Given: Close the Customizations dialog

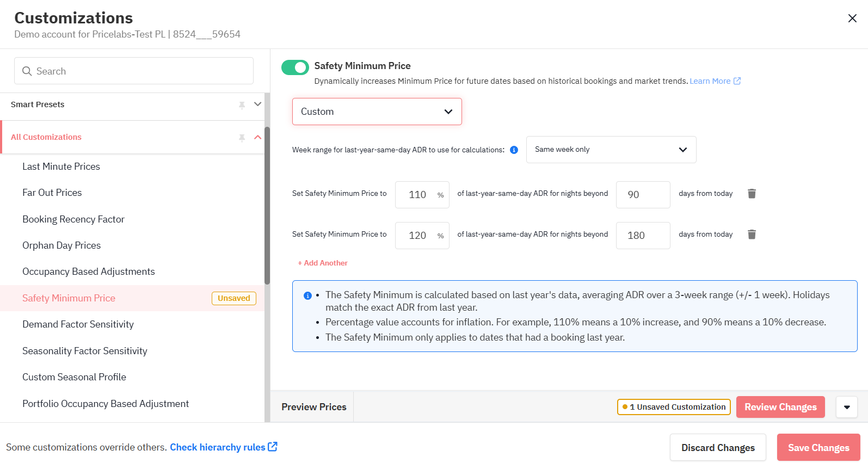Looking at the screenshot, I should click(852, 18).
